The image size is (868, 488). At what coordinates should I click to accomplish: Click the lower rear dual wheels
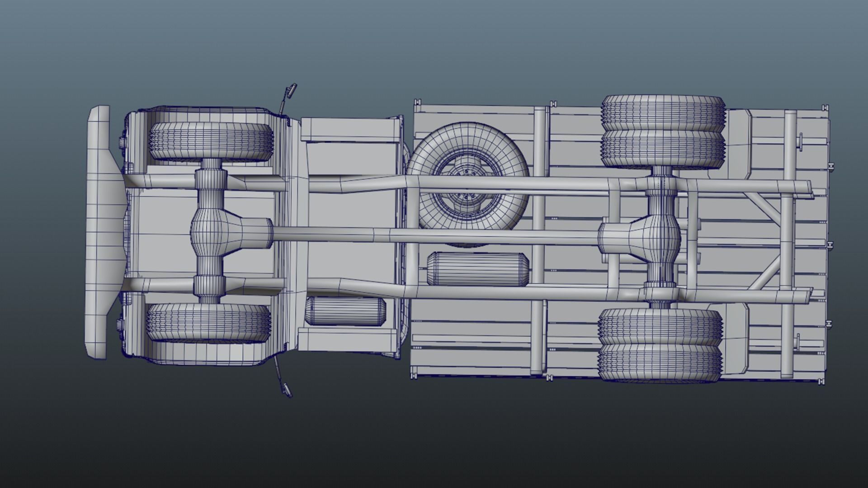click(x=660, y=346)
